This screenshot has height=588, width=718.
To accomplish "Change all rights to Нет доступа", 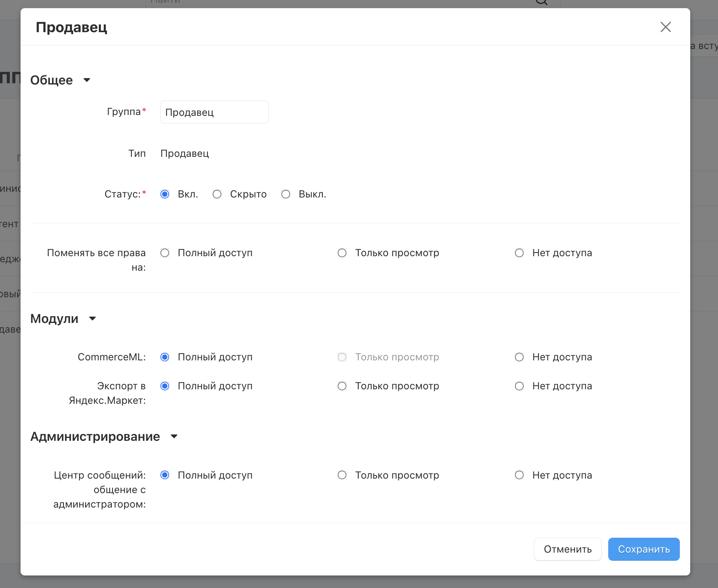I will coord(519,253).
